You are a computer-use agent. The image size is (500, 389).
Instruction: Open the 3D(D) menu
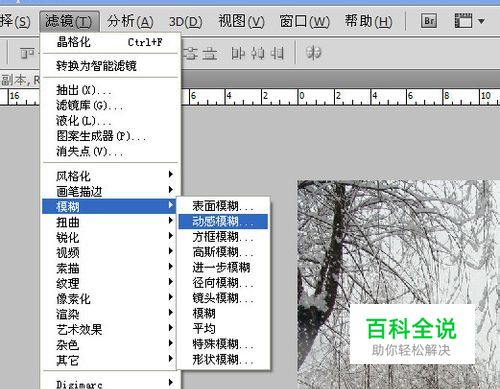click(x=186, y=22)
